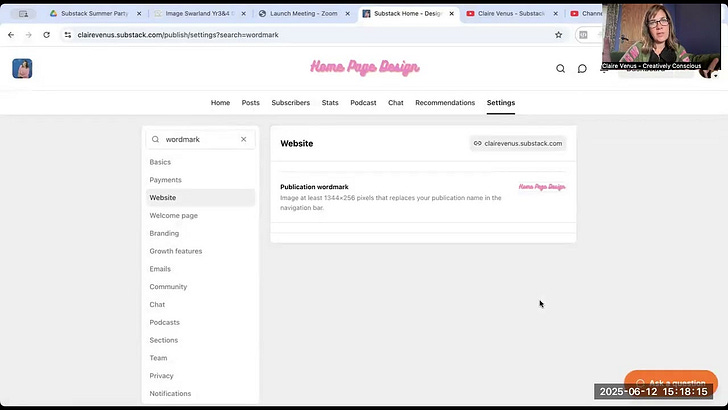Select the Settings navigation item
The image size is (728, 410).
click(500, 103)
